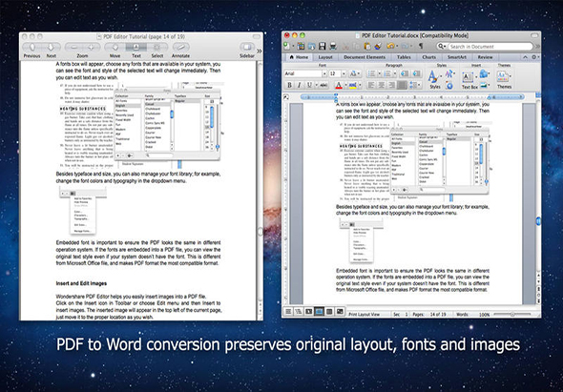The height and width of the screenshot is (392, 563).
Task: Select Print Layout view button
Action: click(319, 311)
